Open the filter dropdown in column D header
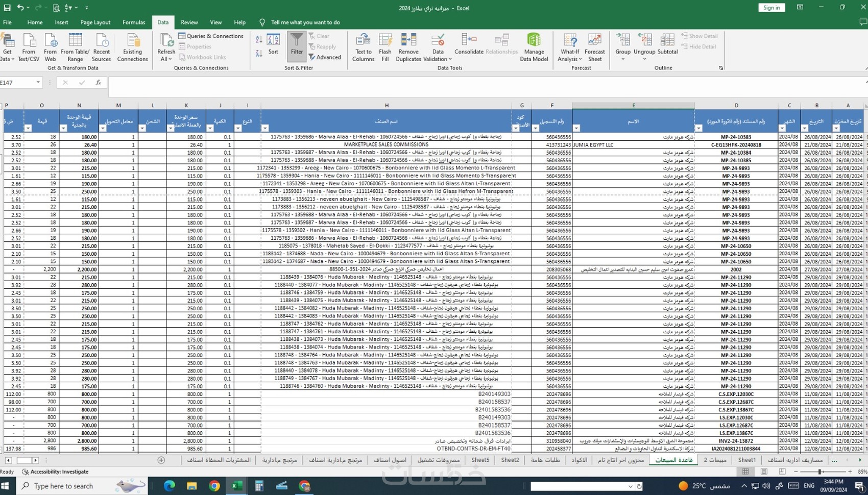 click(x=698, y=128)
